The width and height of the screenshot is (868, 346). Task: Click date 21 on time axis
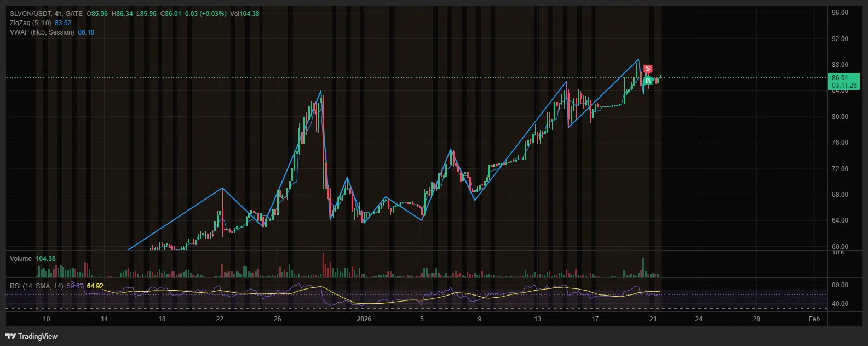pyautogui.click(x=652, y=319)
